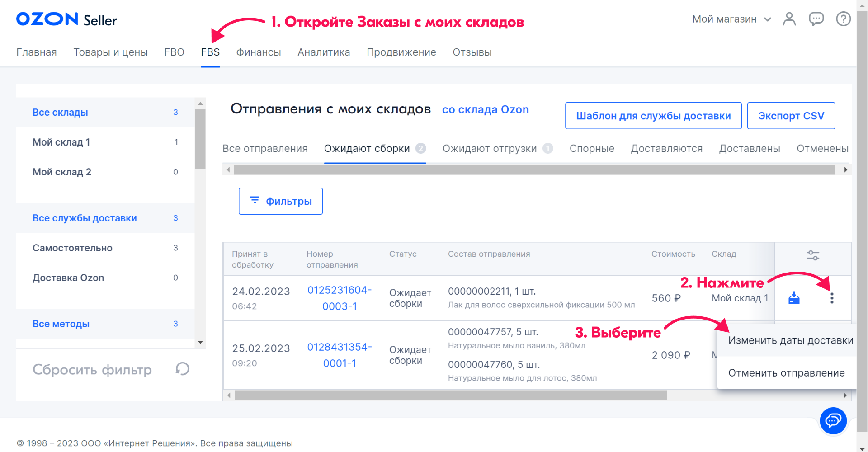This screenshot has width=868, height=452.
Task: Select Все склады in the sidebar
Action: [105, 113]
